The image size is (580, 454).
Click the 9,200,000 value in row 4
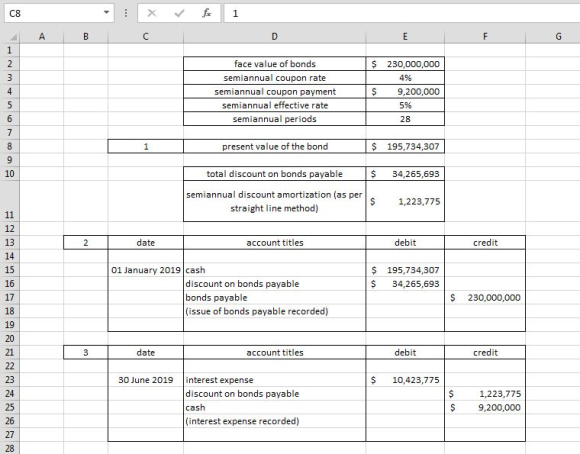tap(405, 91)
